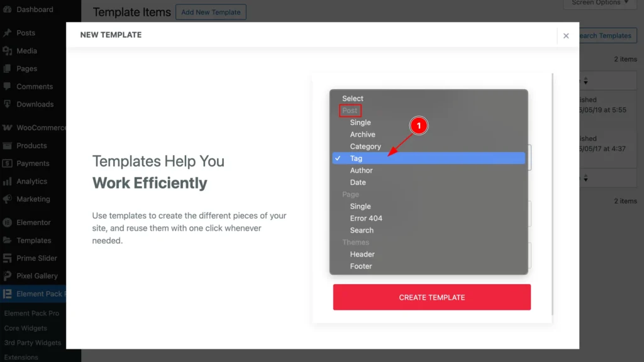644x362 pixels.
Task: Click the Comments bubble icon
Action: 8,86
